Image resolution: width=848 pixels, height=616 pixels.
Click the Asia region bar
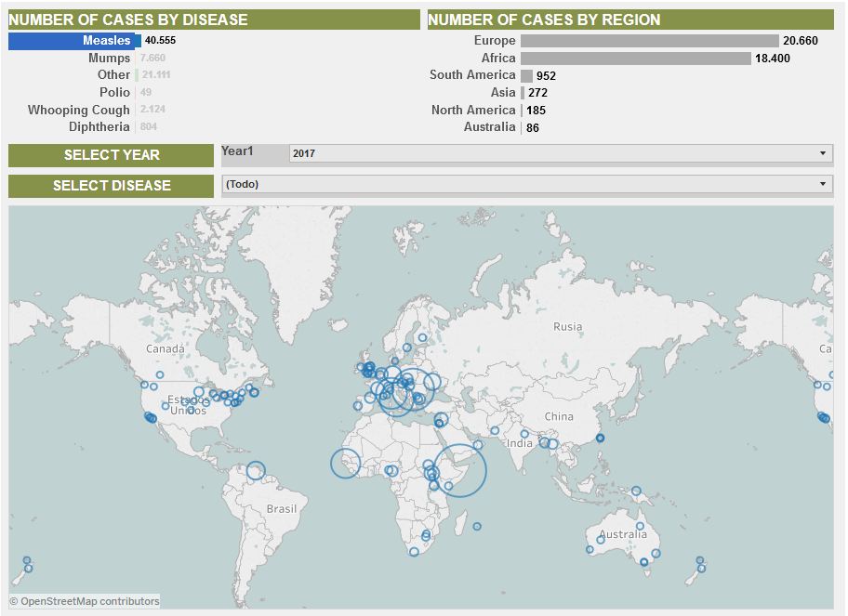point(523,92)
